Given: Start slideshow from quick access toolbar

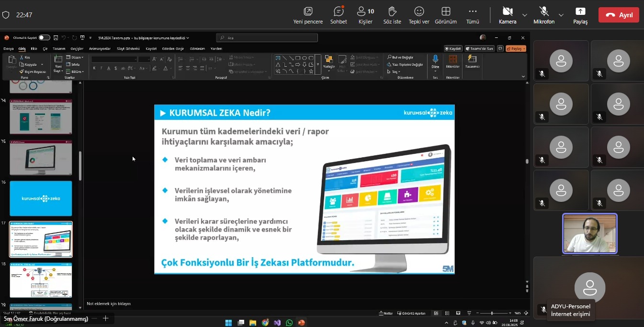Looking at the screenshot, I should point(82,37).
